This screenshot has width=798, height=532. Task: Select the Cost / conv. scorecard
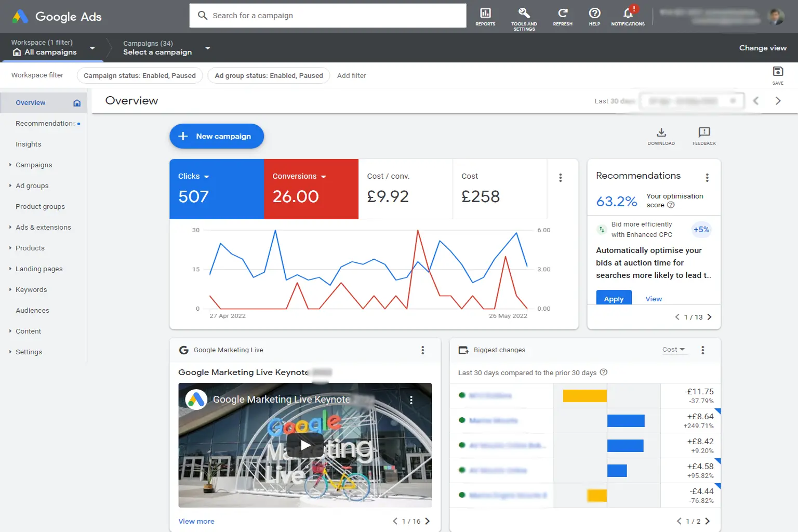(405, 189)
